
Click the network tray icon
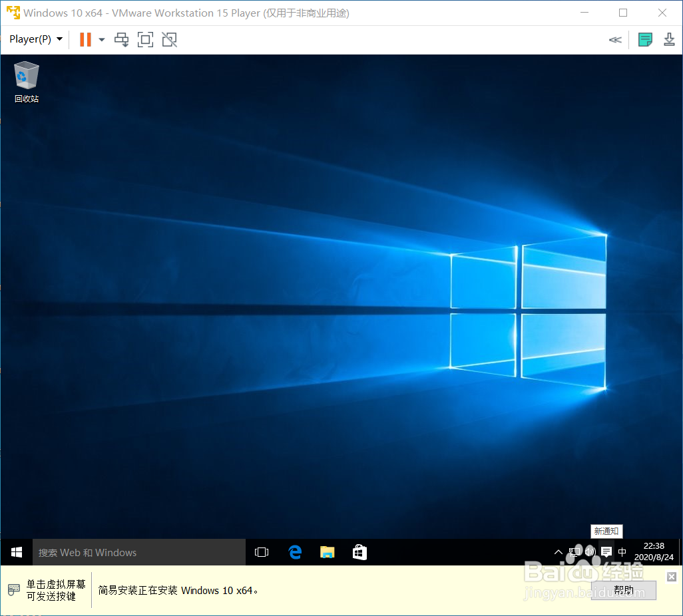pos(574,552)
